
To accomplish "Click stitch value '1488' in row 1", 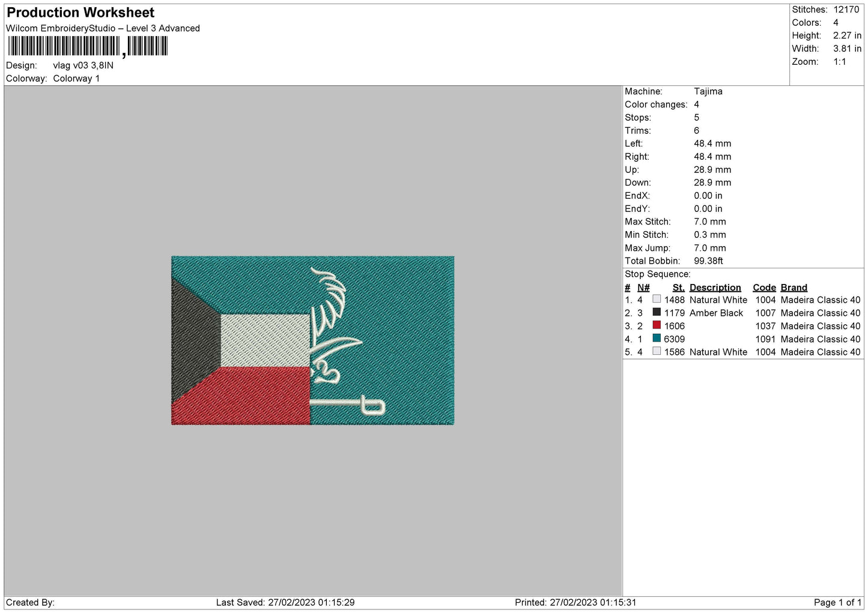I will tap(675, 300).
